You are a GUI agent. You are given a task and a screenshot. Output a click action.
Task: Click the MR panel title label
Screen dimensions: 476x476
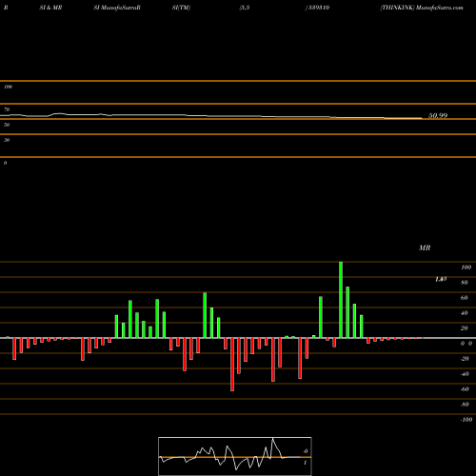tap(425, 248)
